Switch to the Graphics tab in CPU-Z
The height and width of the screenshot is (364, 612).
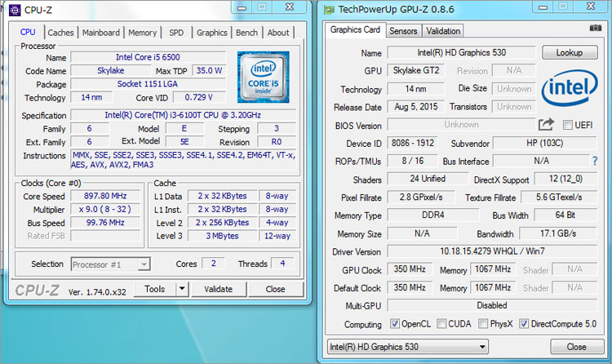click(x=212, y=33)
